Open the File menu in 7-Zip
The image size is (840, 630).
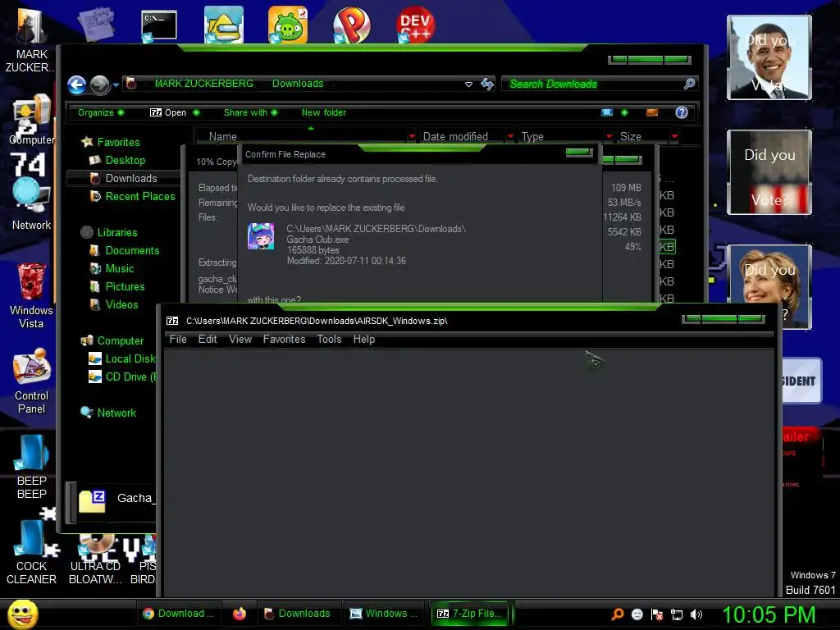click(178, 339)
